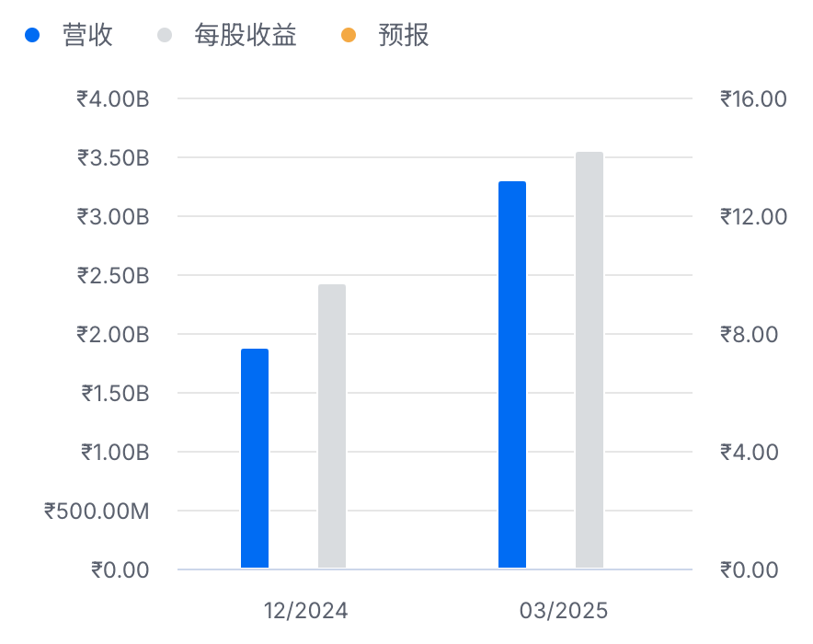Click the 12/2024 x-axis label
This screenshot has width=813, height=644.
(306, 611)
